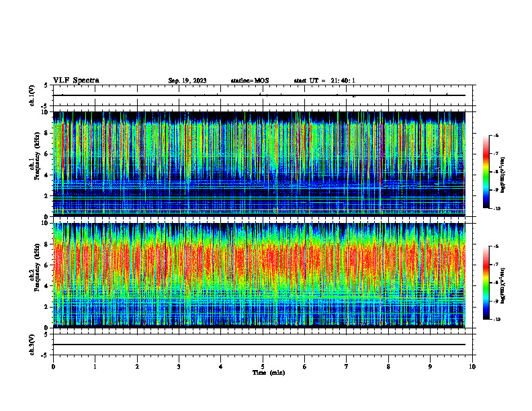Image resolution: width=532 pixels, height=411 pixels.
Task: Click the time axis tick label "7"
Action: coord(347,367)
